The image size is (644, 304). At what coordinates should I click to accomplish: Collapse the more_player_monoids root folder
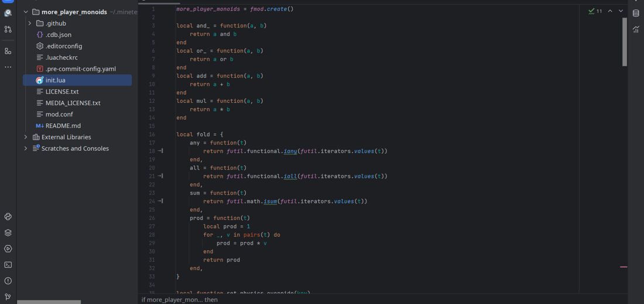26,12
